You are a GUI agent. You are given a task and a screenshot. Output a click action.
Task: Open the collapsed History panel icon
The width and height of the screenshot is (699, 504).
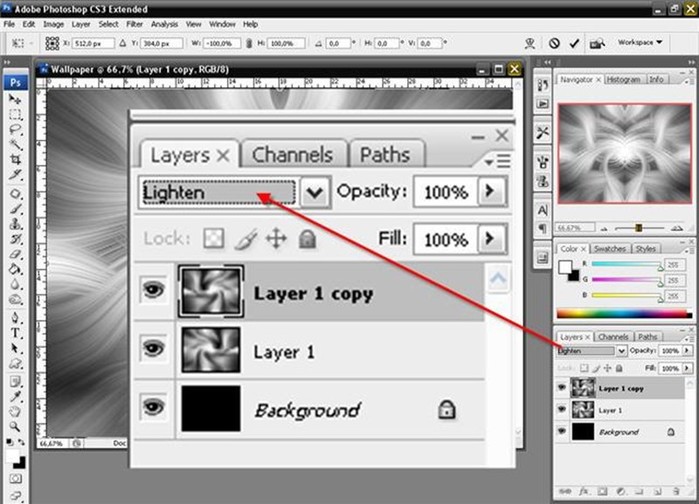(x=543, y=85)
